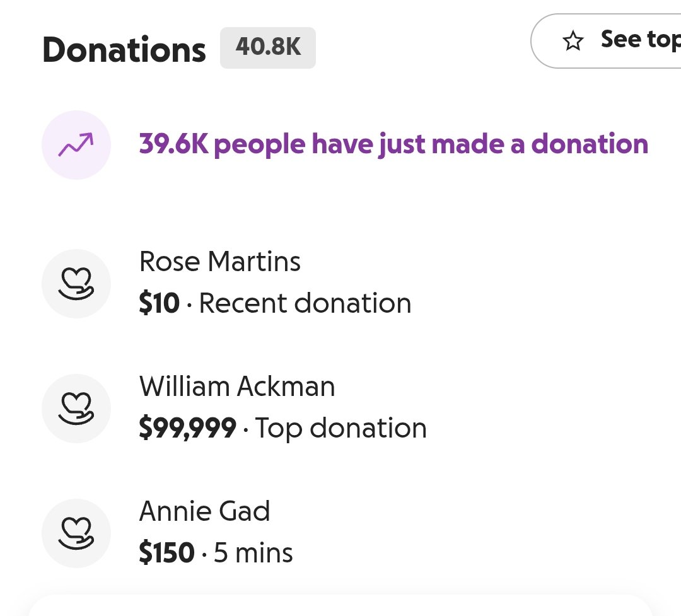
Task: Click the heart-hand icon beside William Ackman
Action: point(76,409)
